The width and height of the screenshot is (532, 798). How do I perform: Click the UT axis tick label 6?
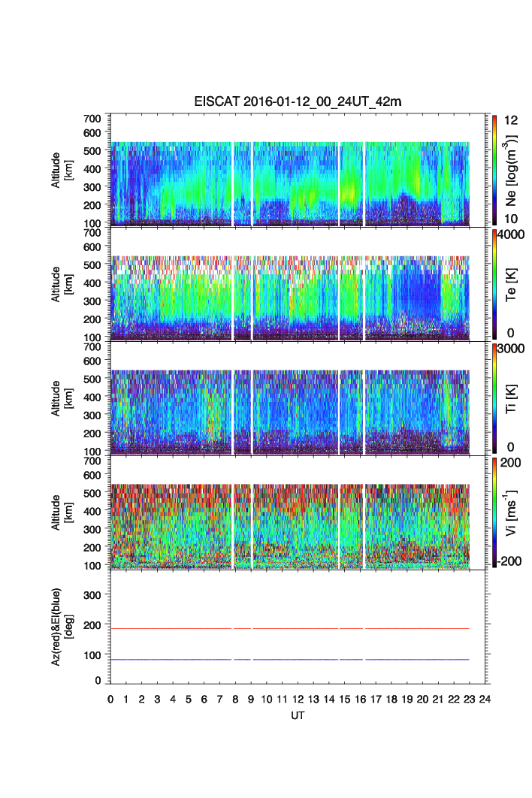click(x=204, y=700)
